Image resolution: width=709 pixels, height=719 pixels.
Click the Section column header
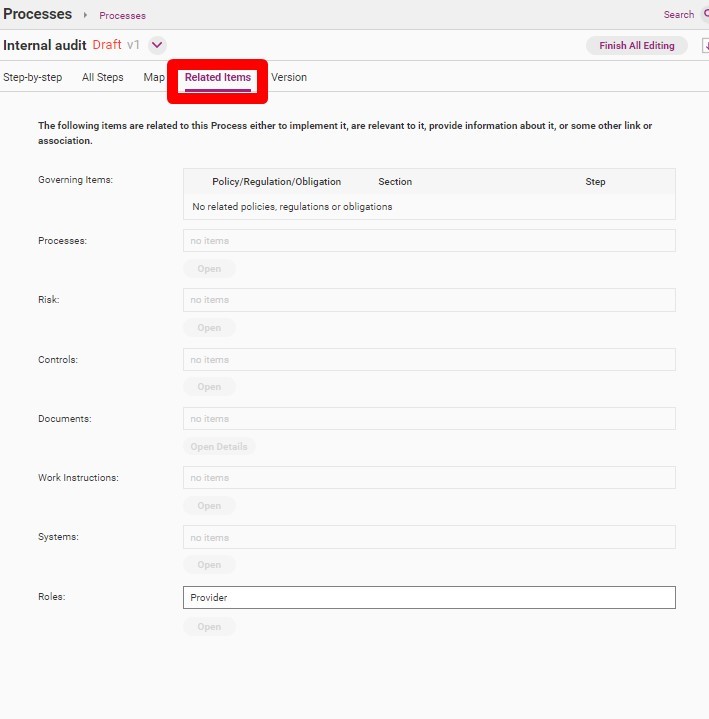(x=395, y=182)
